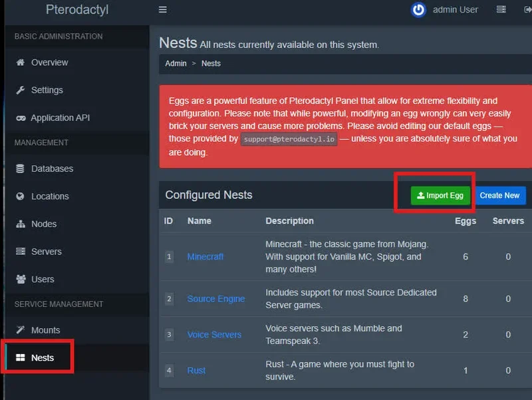Click egg count 8 in Source Engine row
Image resolution: width=532 pixels, height=400 pixels.
coord(465,299)
